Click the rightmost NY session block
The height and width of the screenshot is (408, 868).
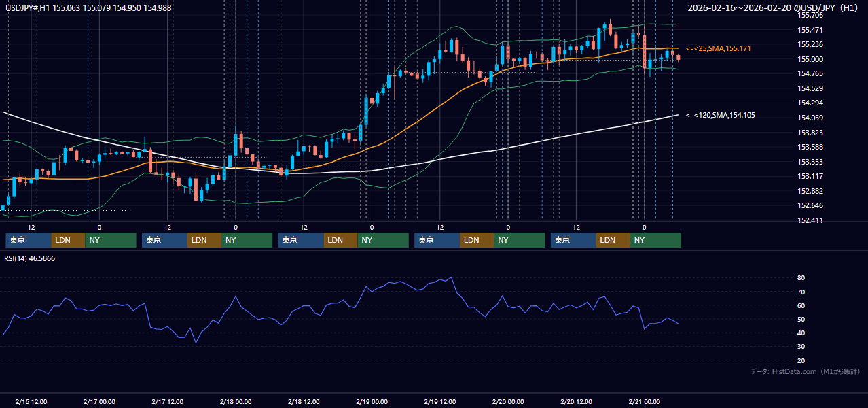pos(655,240)
